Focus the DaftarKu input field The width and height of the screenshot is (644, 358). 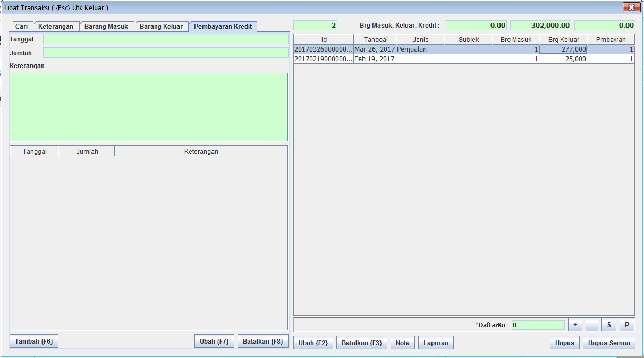tap(538, 325)
